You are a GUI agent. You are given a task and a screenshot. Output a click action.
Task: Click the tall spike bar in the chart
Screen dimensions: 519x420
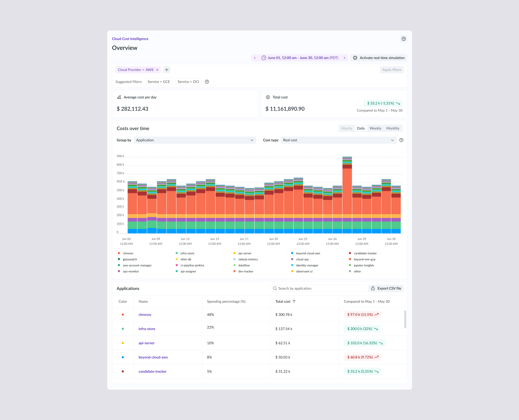click(x=347, y=195)
